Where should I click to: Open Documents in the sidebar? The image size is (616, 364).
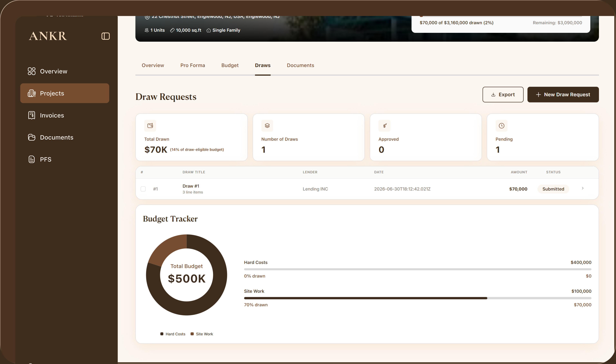tap(65, 137)
